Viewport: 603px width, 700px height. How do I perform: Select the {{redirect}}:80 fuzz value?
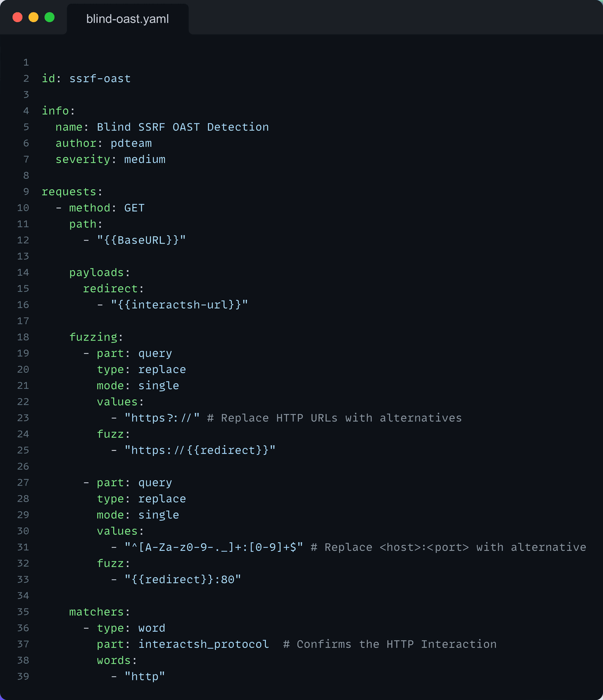click(x=182, y=579)
